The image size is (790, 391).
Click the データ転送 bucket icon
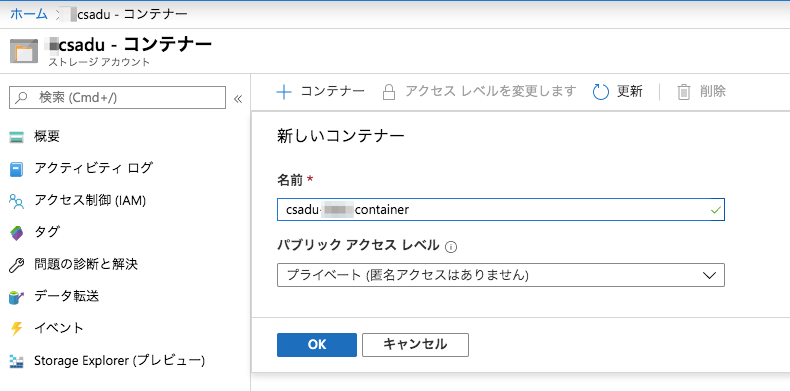click(17, 297)
